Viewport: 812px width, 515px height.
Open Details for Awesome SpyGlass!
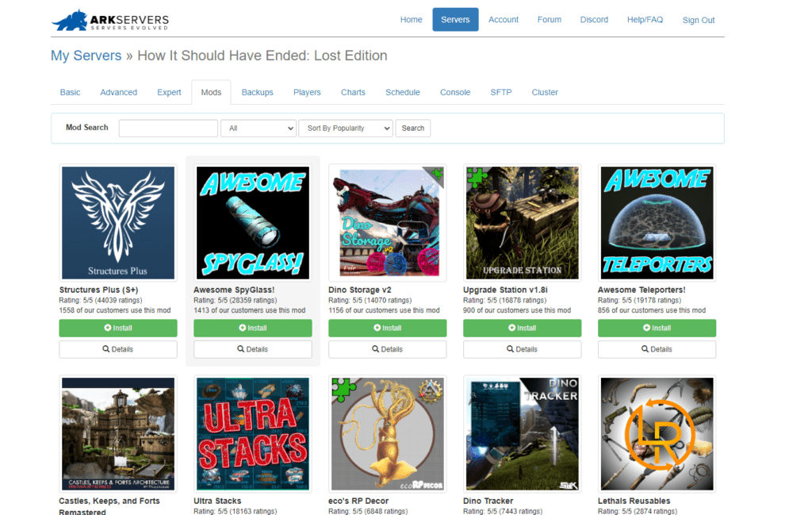click(x=252, y=349)
